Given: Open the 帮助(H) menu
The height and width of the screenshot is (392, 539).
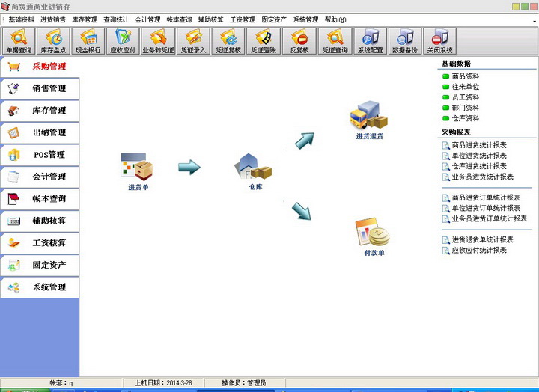Looking at the screenshot, I should click(x=335, y=20).
